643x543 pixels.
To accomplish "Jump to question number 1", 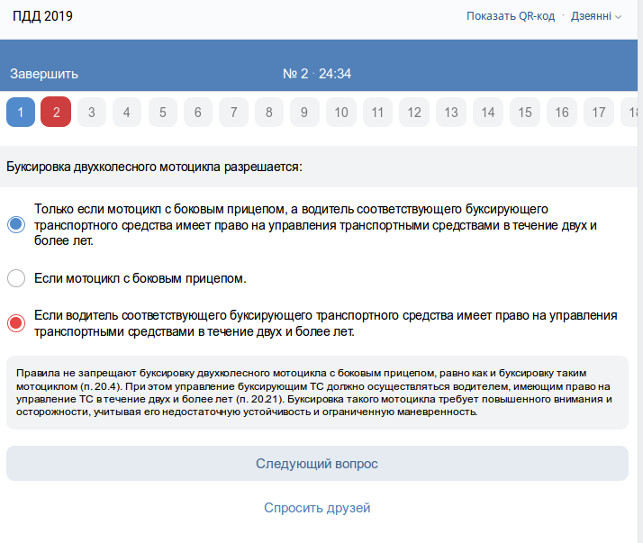I will point(21,112).
